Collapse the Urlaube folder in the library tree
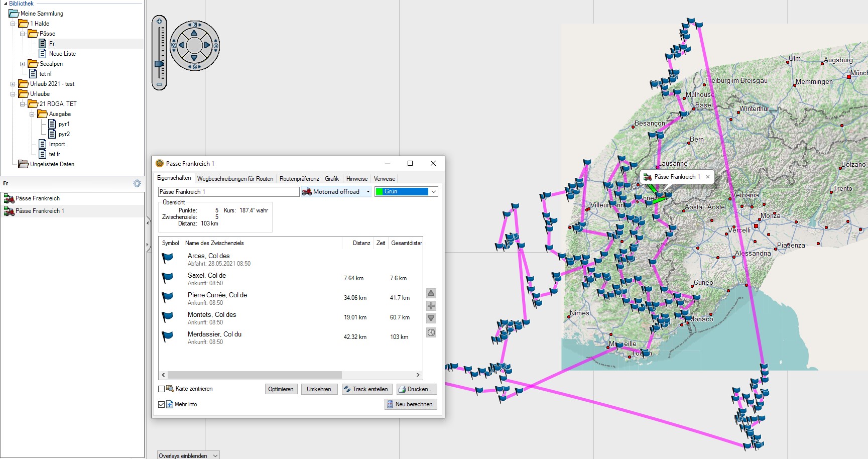The image size is (868, 459). pyautogui.click(x=13, y=94)
